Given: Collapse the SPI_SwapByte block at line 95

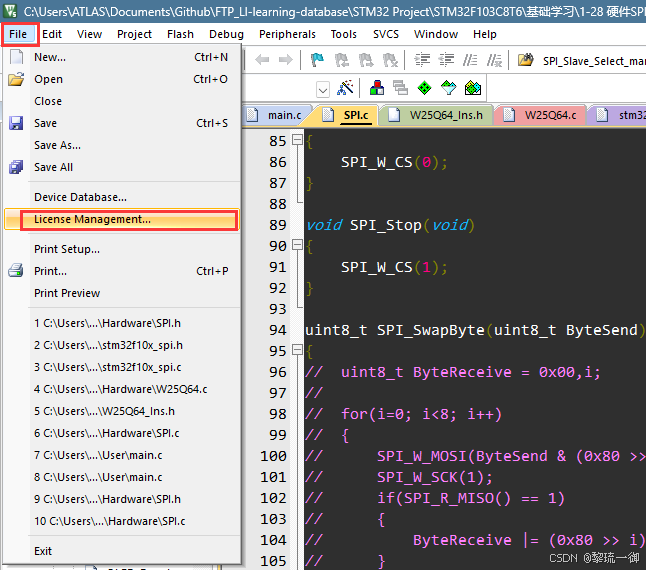Looking at the screenshot, I should pyautogui.click(x=297, y=350).
